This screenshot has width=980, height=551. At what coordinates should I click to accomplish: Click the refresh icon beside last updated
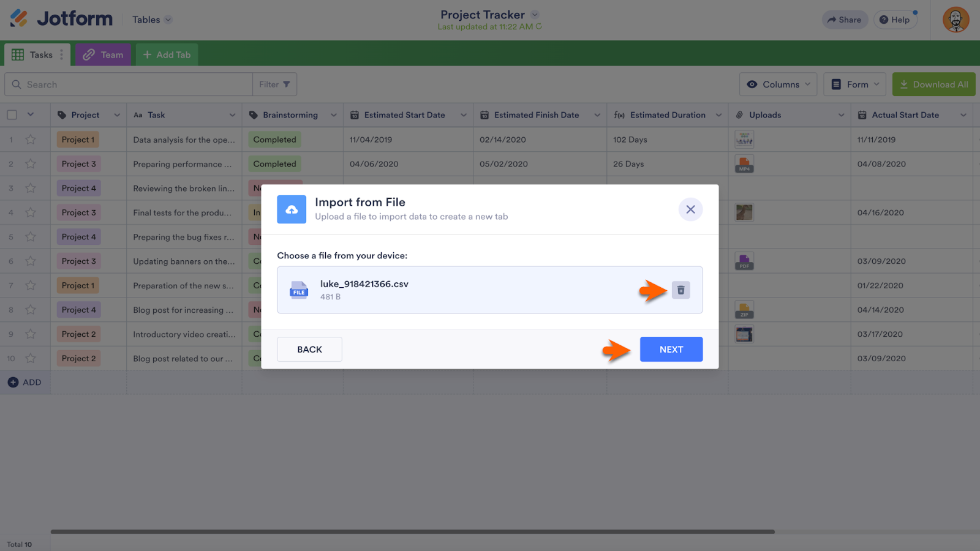click(539, 27)
